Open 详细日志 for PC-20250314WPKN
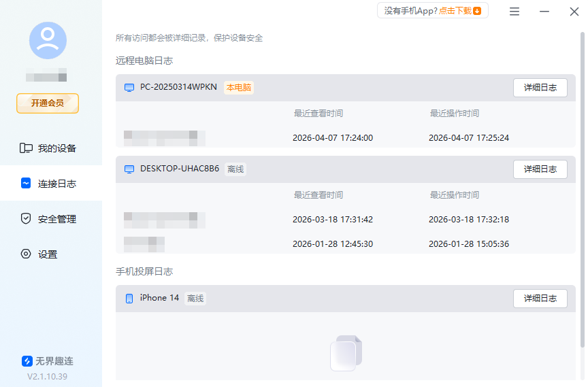Viewport: 588px width, 387px height. coord(540,88)
